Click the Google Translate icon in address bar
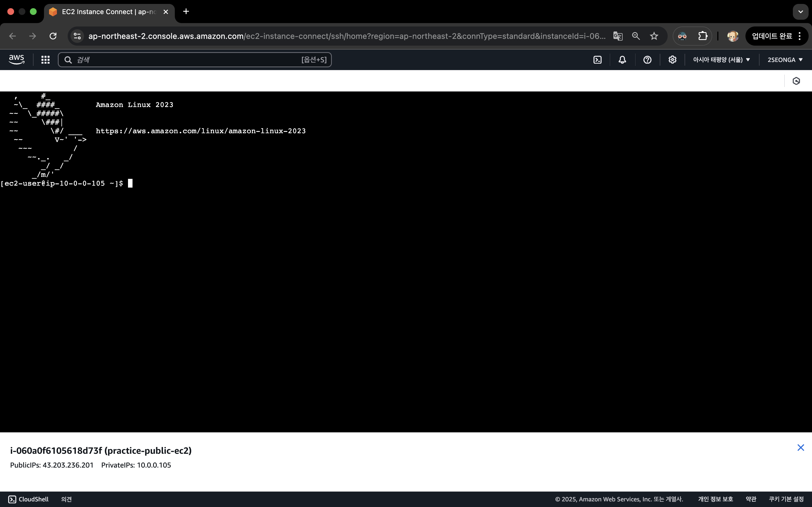The height and width of the screenshot is (507, 812). [618, 36]
